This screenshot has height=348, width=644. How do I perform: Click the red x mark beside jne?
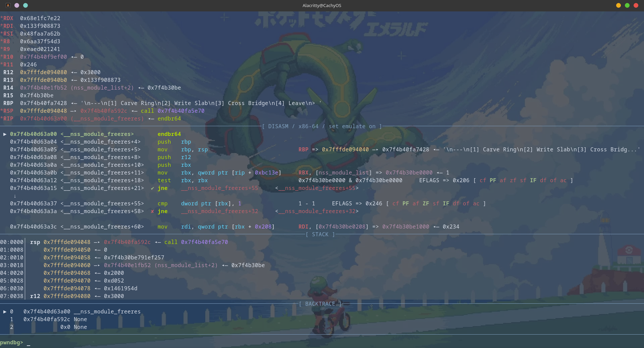153,211
